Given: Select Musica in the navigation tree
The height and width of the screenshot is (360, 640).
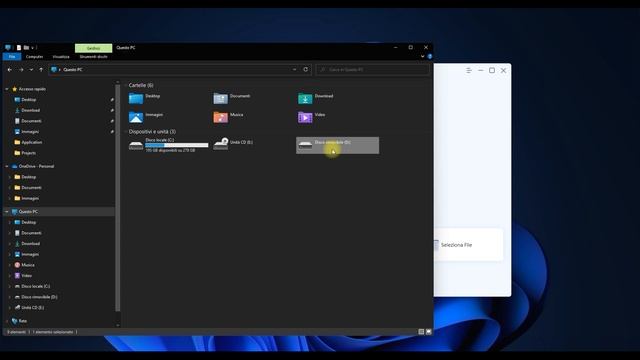Looking at the screenshot, I should point(27,265).
